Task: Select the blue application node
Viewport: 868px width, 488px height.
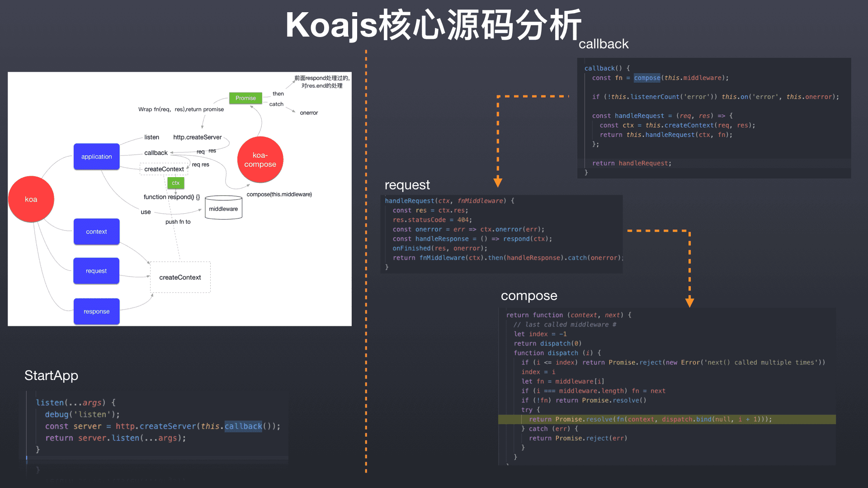Action: point(96,157)
